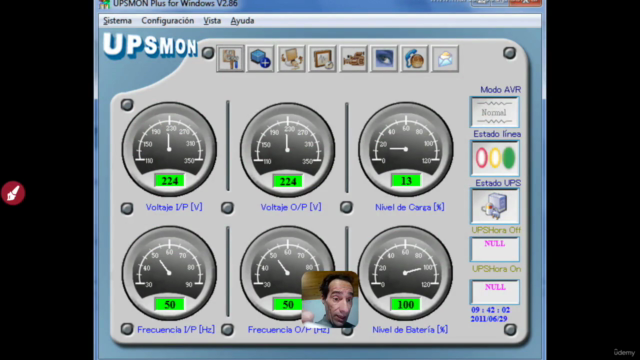This screenshot has height=360, width=640.
Task: Click the UPSHora Off NULL field
Action: pos(495,249)
